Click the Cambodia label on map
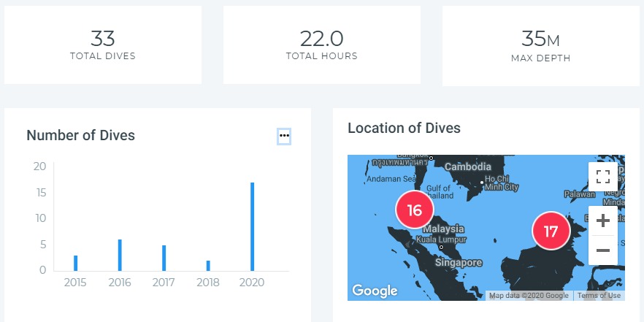The height and width of the screenshot is (322, 644). coord(468,166)
